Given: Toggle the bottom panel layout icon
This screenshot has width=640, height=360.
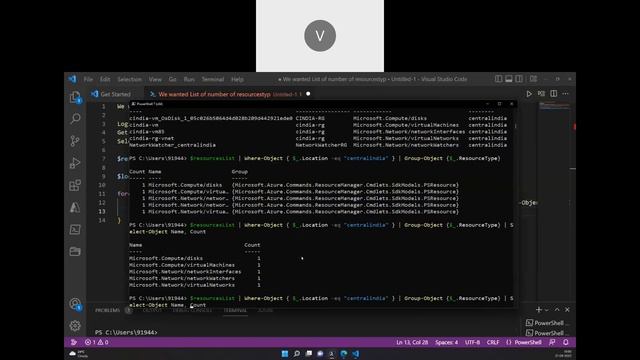Looking at the screenshot, I should (x=509, y=79).
